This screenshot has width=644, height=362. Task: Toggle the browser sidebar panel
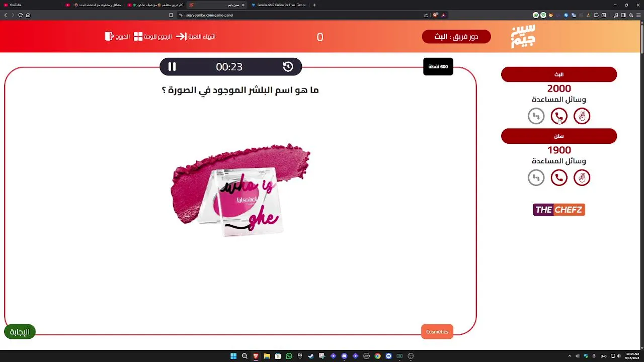pos(623,15)
